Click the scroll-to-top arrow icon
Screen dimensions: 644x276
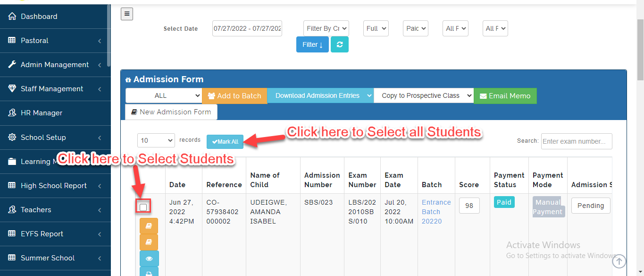pos(619,261)
